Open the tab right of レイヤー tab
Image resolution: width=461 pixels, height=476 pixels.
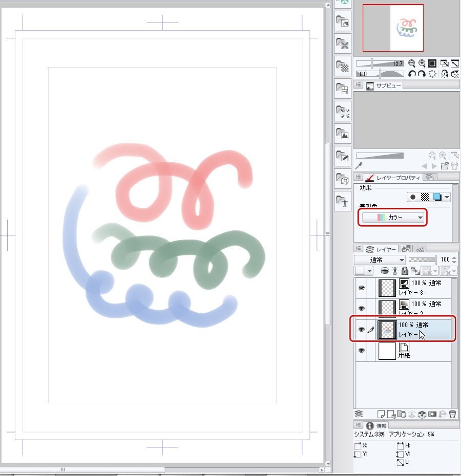tap(406, 249)
